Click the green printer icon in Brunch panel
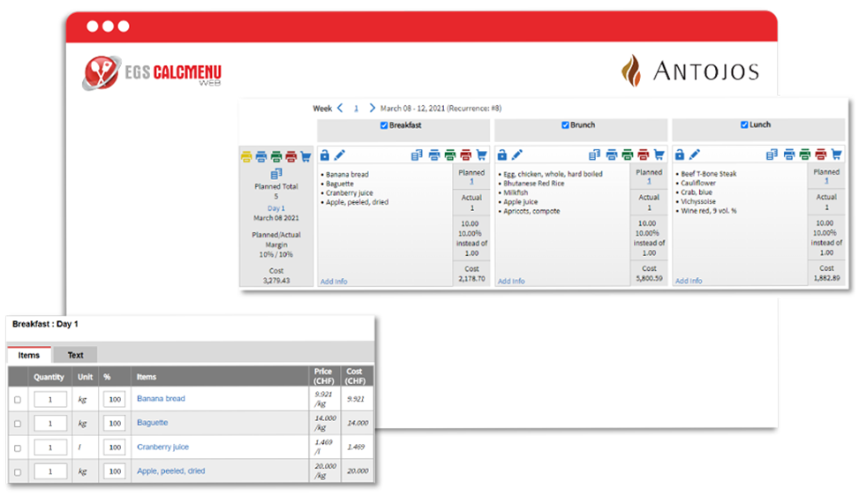 pyautogui.click(x=628, y=155)
